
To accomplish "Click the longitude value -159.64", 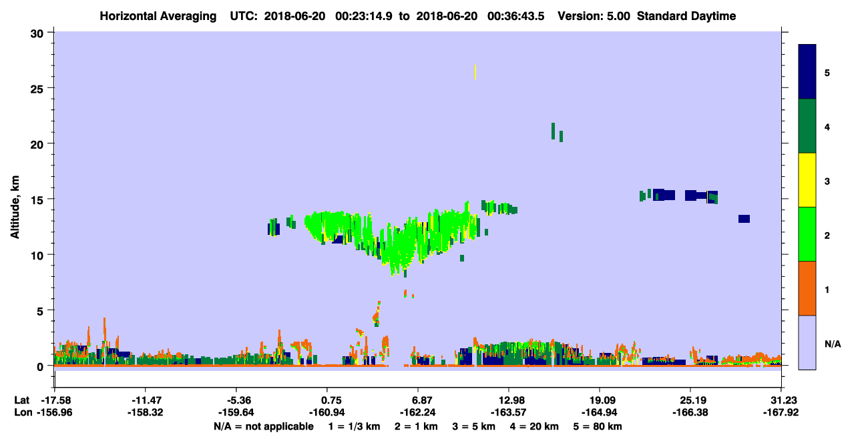I will [236, 412].
